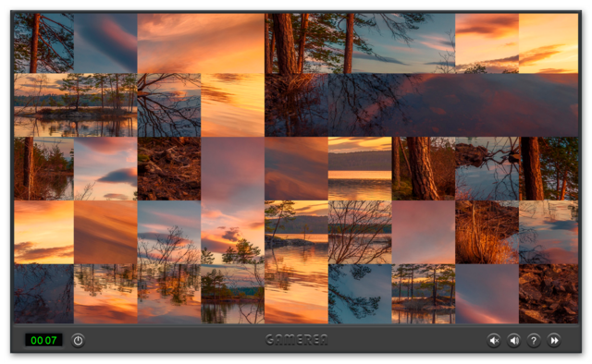Mute sound with the crossed speaker icon
The width and height of the screenshot is (592, 364).
(x=494, y=341)
